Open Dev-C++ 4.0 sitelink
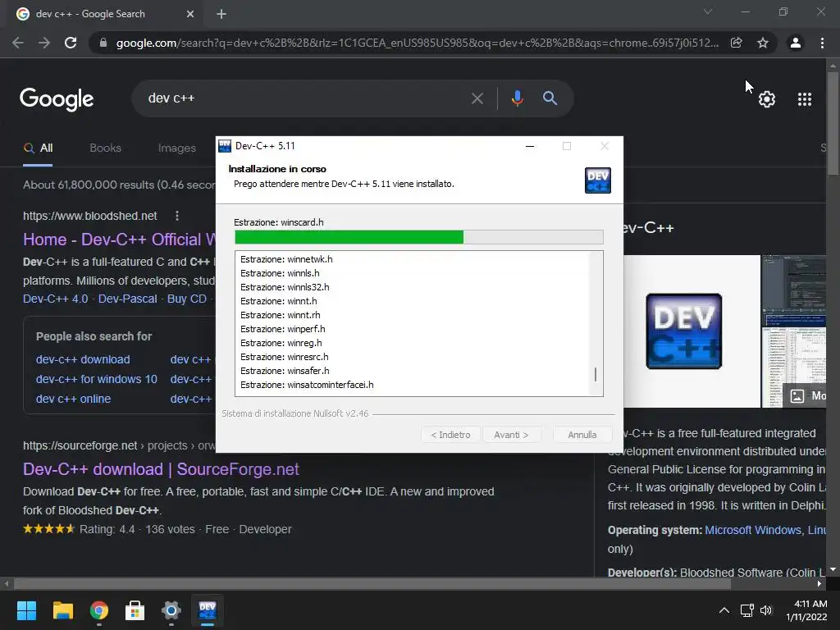Screen dimensions: 840x630 (x=55, y=299)
